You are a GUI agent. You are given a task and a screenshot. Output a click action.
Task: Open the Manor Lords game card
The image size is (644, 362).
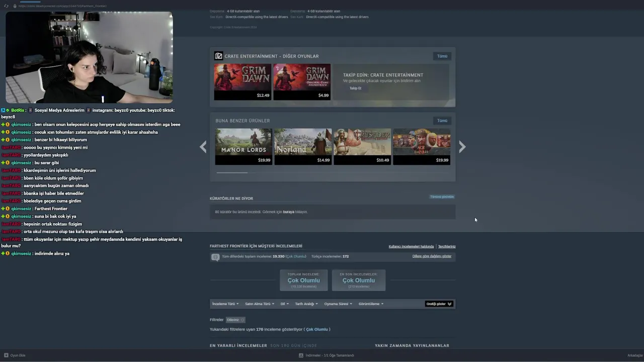point(244,146)
